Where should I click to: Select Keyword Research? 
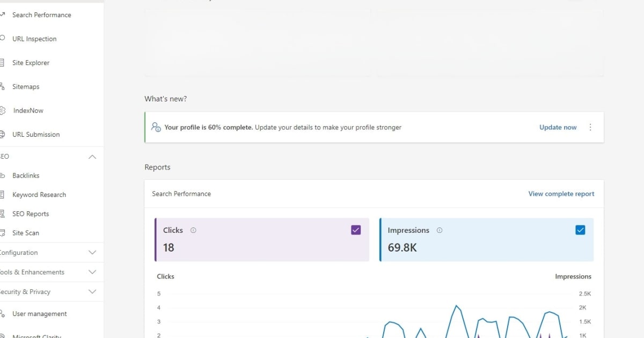pos(39,194)
